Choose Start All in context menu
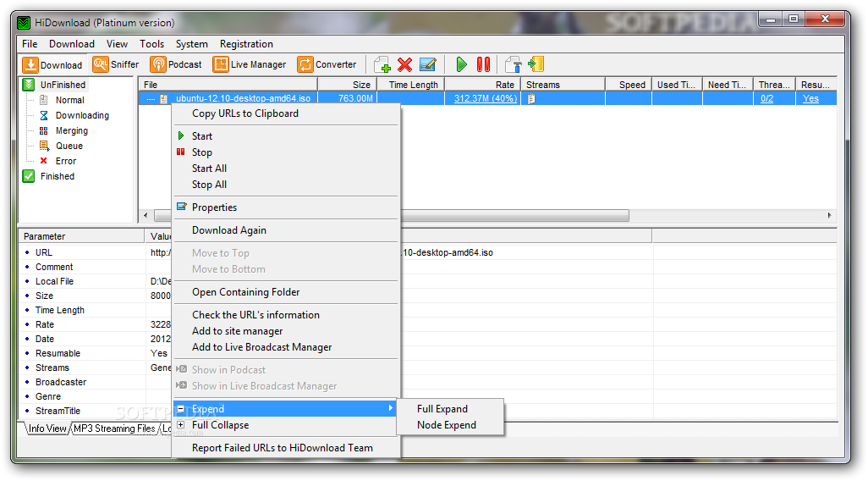Image resolution: width=868 pixels, height=481 pixels. coord(286,169)
